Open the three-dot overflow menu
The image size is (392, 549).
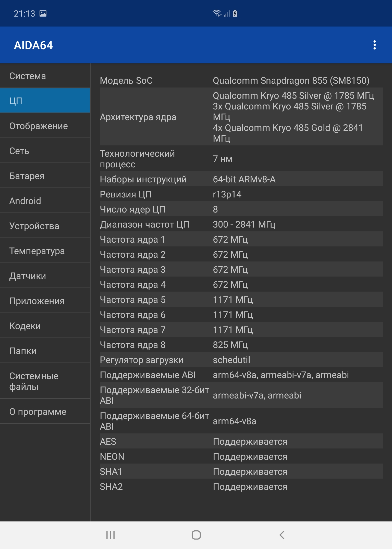[x=374, y=45]
